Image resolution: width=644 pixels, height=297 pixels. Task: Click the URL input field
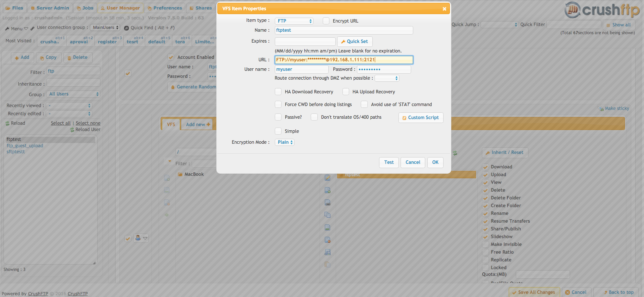coord(344,60)
